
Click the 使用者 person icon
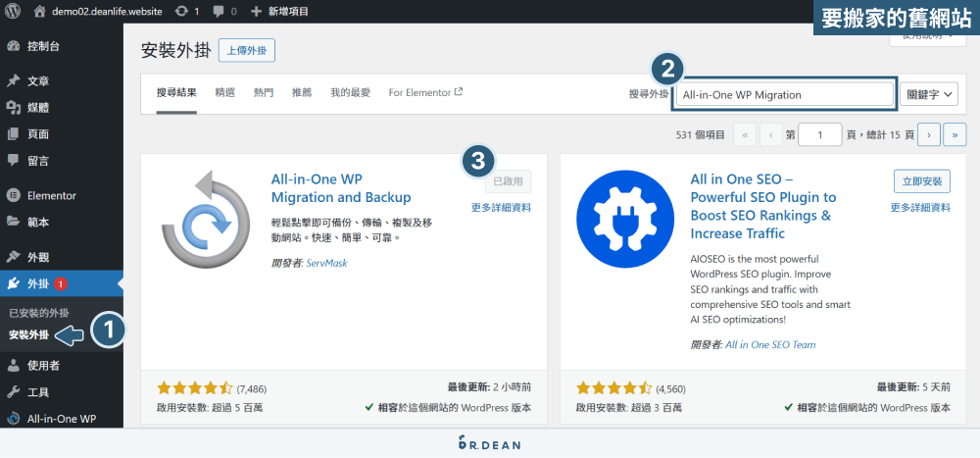pyautogui.click(x=13, y=366)
